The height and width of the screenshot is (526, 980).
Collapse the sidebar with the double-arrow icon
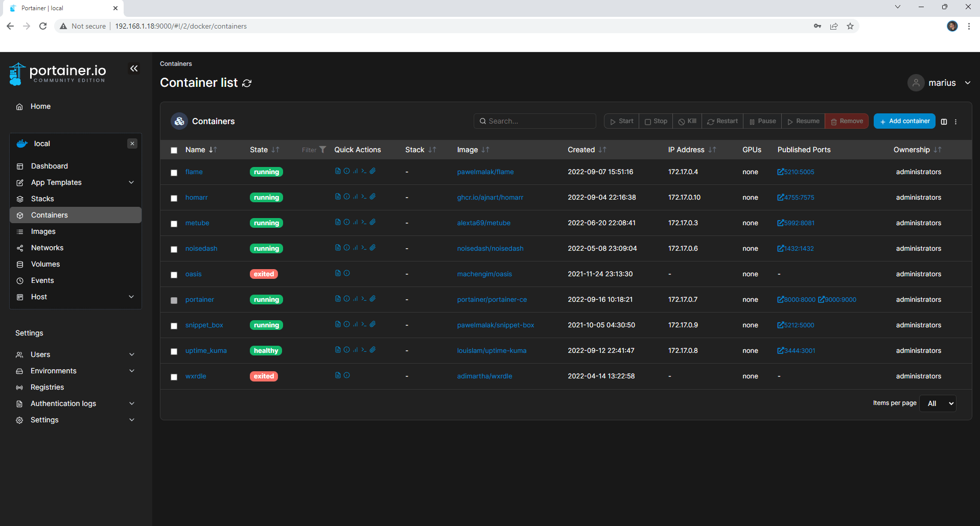(x=134, y=68)
